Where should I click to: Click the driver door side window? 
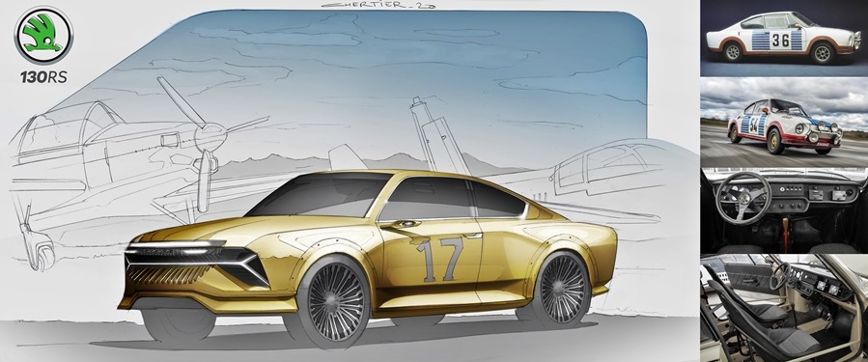click(426, 199)
